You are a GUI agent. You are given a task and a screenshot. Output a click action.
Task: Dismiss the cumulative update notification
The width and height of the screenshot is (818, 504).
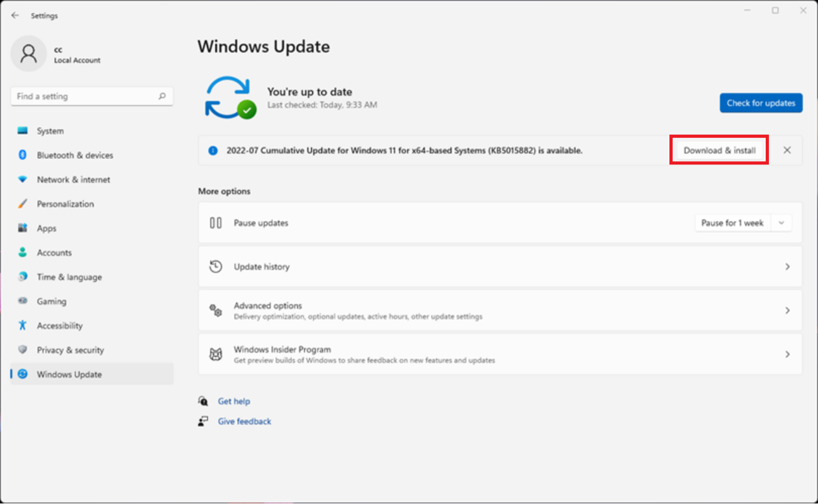(x=787, y=150)
